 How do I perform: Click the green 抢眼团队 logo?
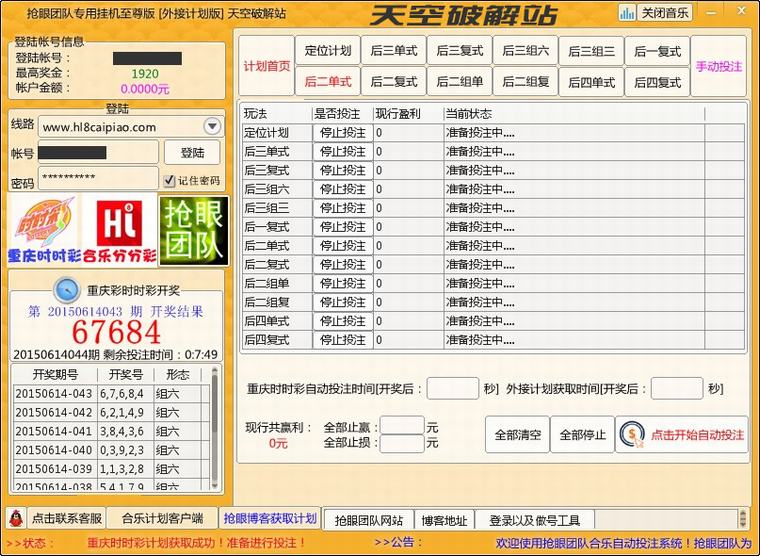(x=194, y=230)
